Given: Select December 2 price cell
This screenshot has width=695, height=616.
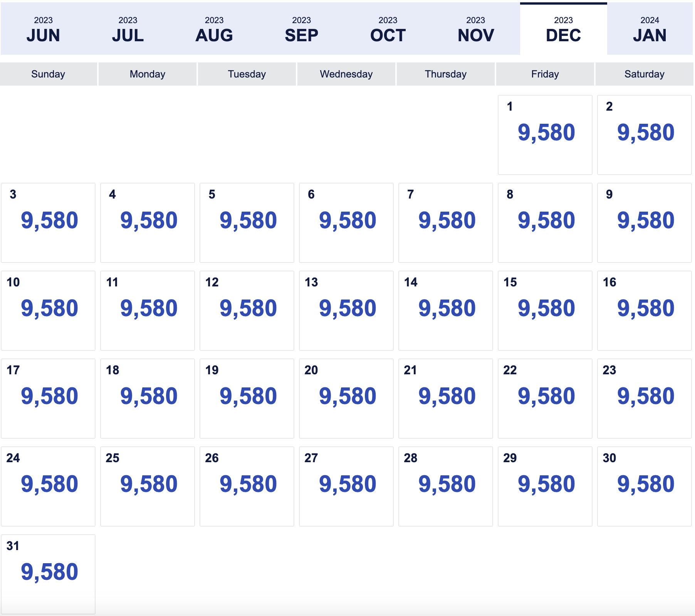Looking at the screenshot, I should (644, 135).
